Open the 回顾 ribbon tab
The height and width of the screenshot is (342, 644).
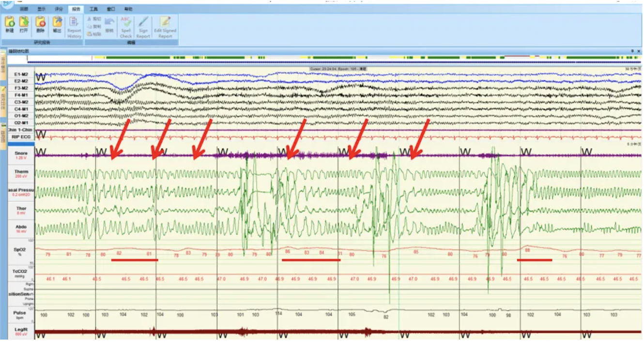[24, 9]
